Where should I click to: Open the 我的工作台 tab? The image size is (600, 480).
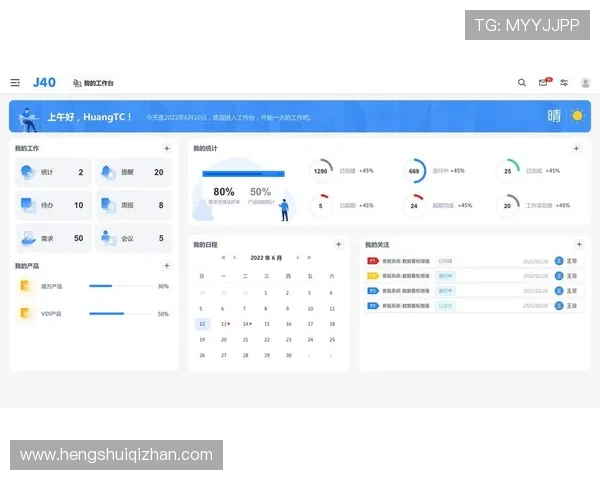pyautogui.click(x=93, y=83)
